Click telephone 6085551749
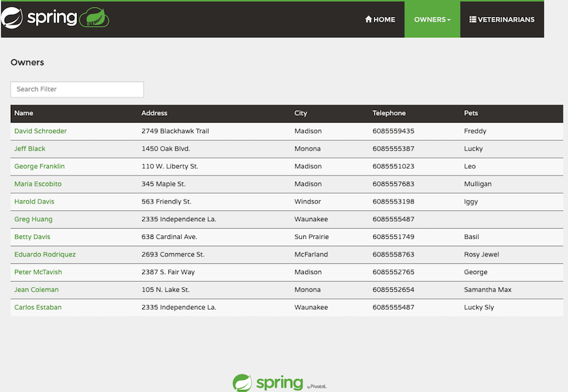The image size is (568, 392). (394, 237)
